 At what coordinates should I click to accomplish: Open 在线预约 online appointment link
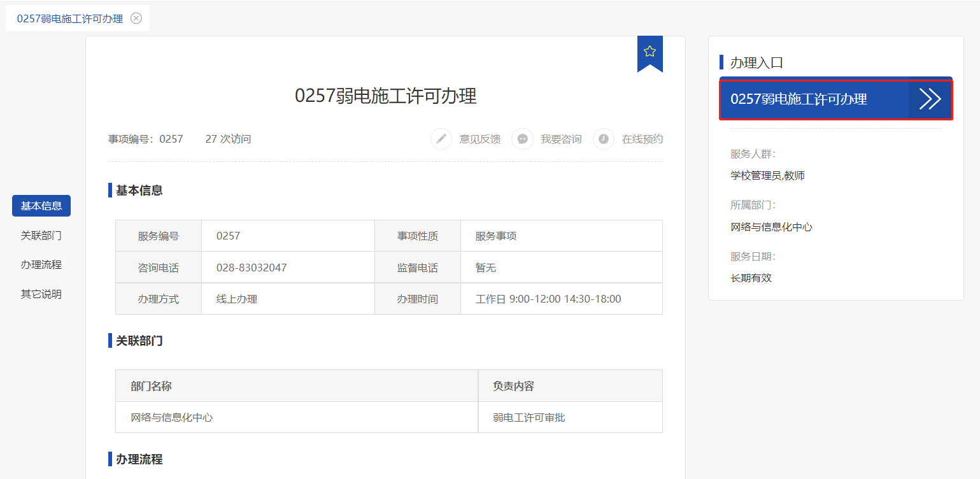[x=642, y=139]
